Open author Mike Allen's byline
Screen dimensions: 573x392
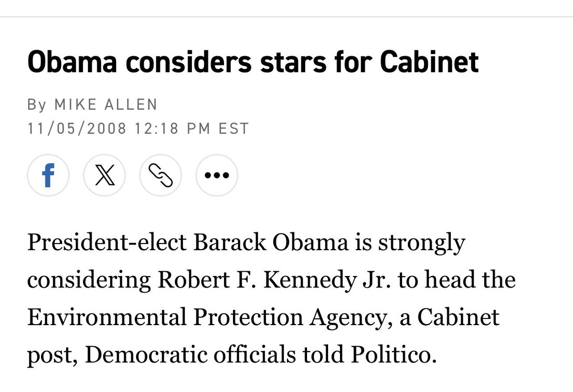coord(106,105)
